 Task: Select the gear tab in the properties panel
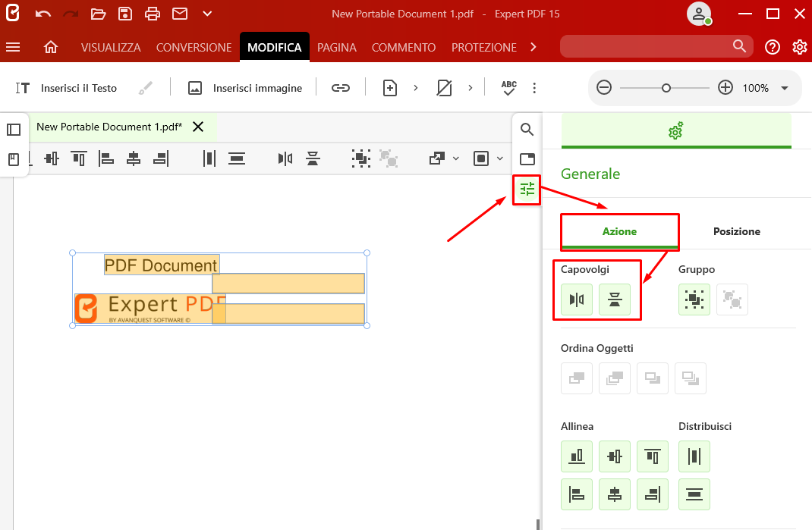[x=676, y=130]
